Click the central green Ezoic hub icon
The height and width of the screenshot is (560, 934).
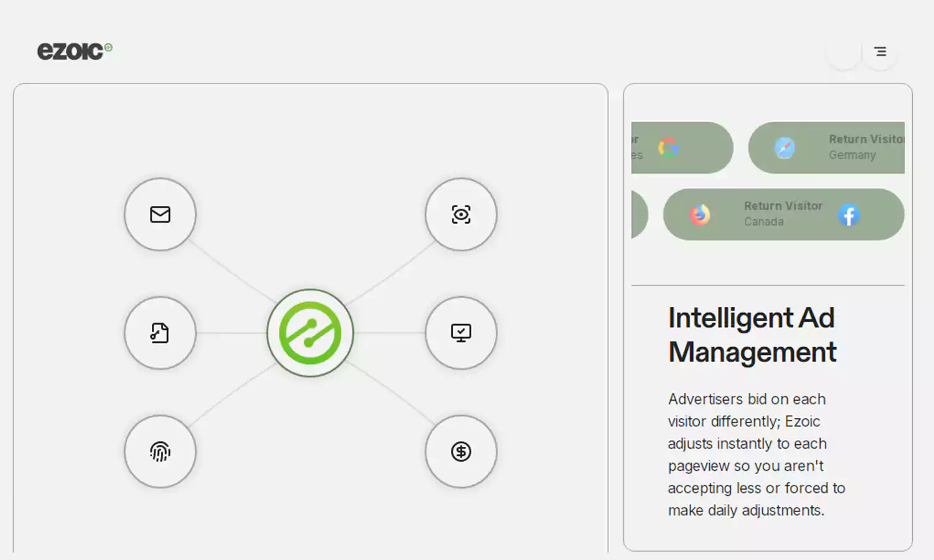310,333
